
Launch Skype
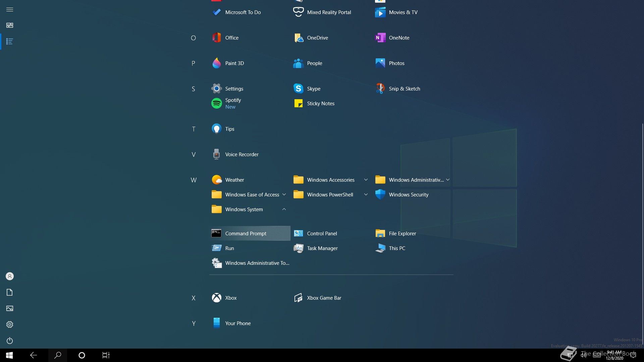point(331,89)
